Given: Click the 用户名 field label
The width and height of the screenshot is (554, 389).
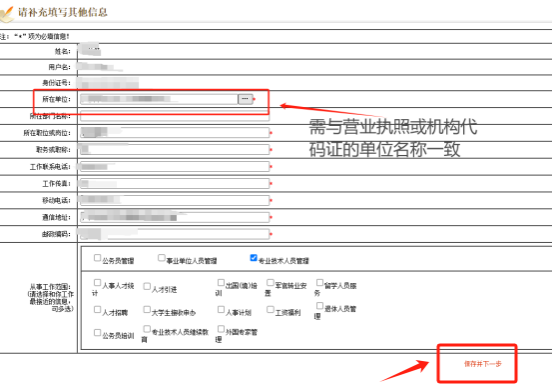Looking at the screenshot, I should [x=60, y=67].
